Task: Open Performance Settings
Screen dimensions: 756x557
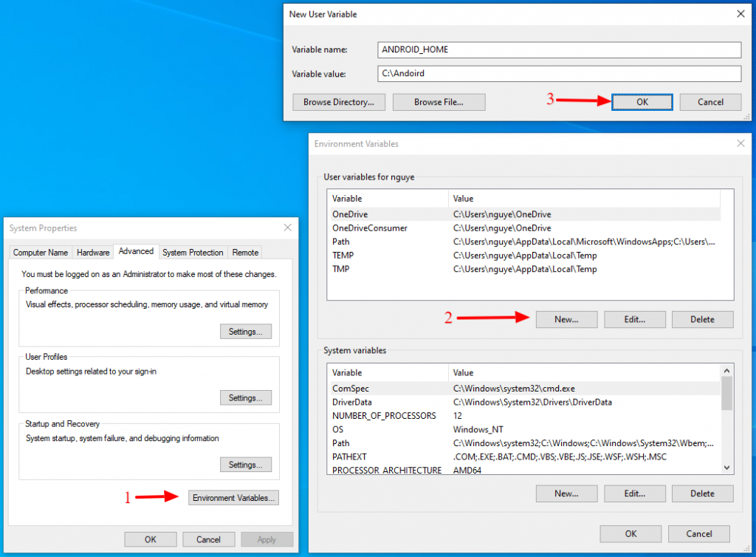Action: 245,332
